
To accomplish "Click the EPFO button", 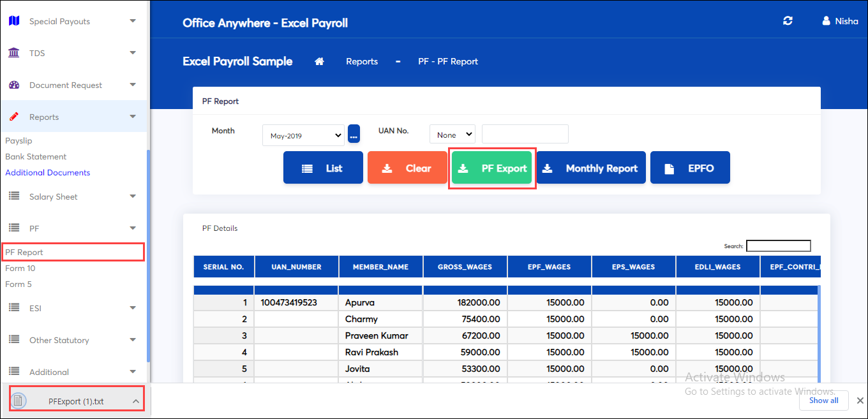I will [x=690, y=168].
